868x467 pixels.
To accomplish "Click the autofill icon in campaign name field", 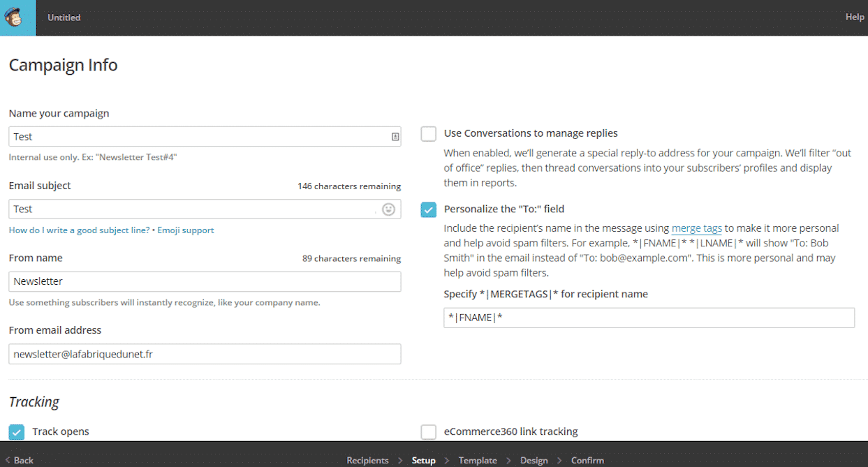I will point(395,137).
